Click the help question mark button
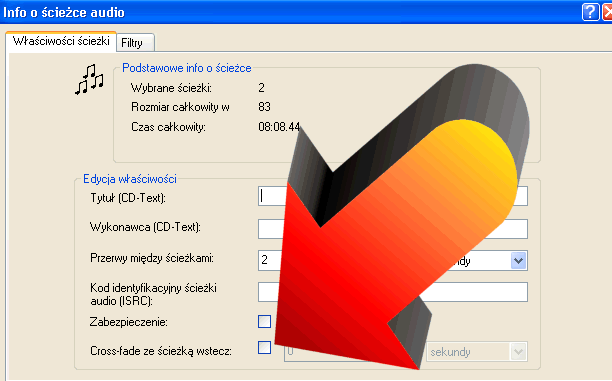This screenshot has height=381, width=612. (x=590, y=12)
